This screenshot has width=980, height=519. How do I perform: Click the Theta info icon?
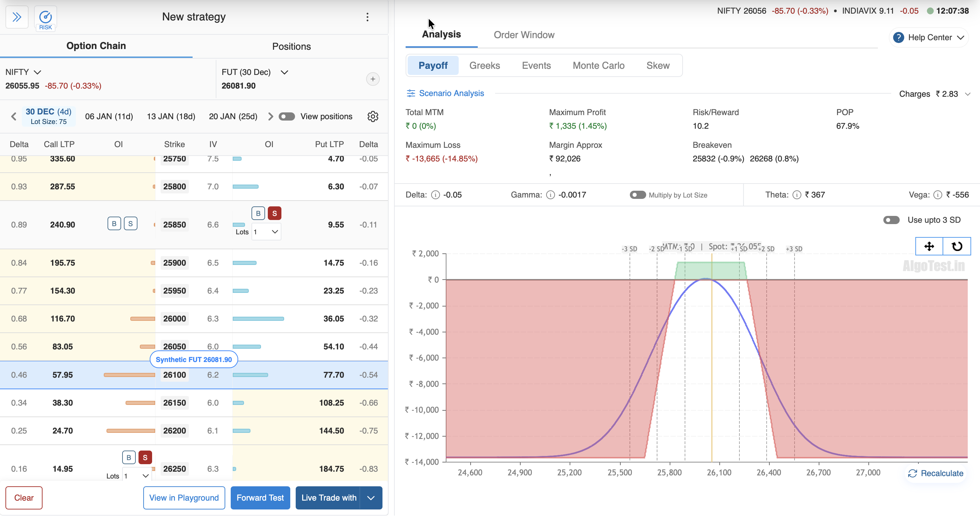(796, 195)
